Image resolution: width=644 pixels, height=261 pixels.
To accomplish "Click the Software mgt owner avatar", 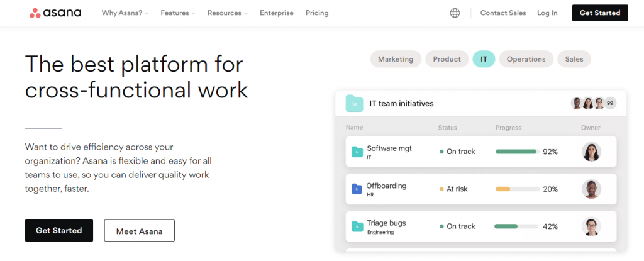I will click(x=591, y=152).
